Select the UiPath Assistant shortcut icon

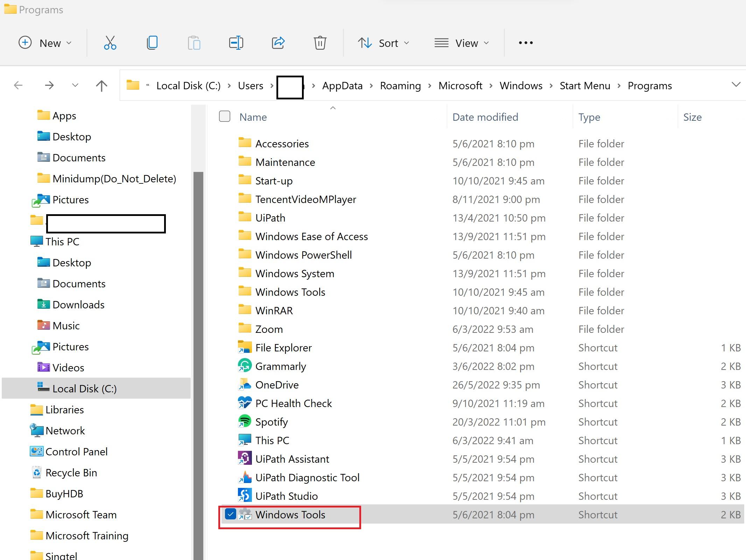[245, 458]
